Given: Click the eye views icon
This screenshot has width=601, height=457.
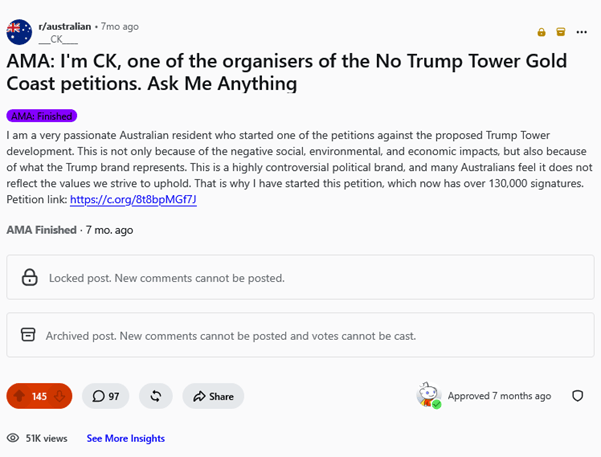Looking at the screenshot, I should point(13,438).
